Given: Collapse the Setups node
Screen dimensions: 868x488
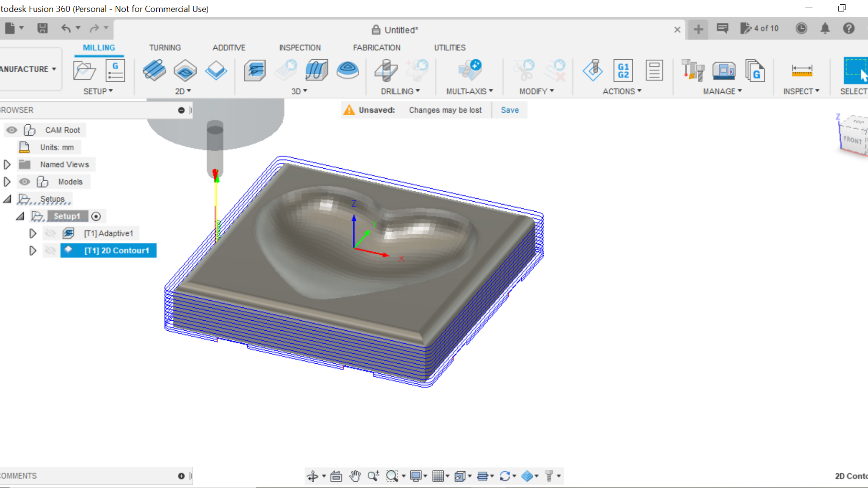Looking at the screenshot, I should coord(7,199).
